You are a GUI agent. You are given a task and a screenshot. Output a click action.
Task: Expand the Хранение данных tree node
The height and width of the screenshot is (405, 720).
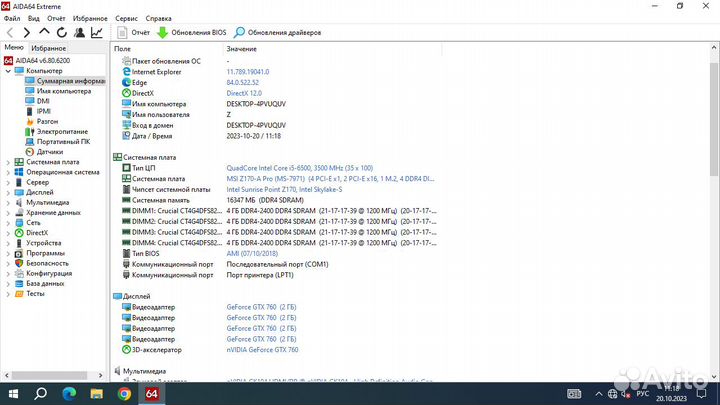coord(8,213)
